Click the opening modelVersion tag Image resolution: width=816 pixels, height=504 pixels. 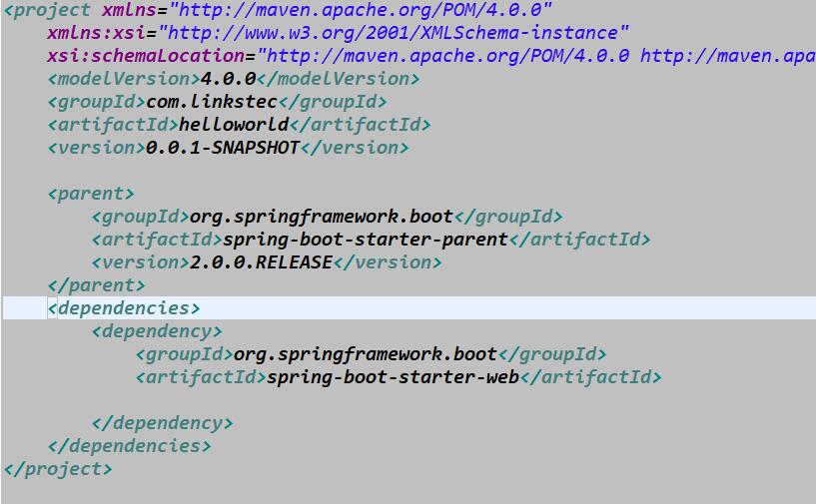click(124, 79)
